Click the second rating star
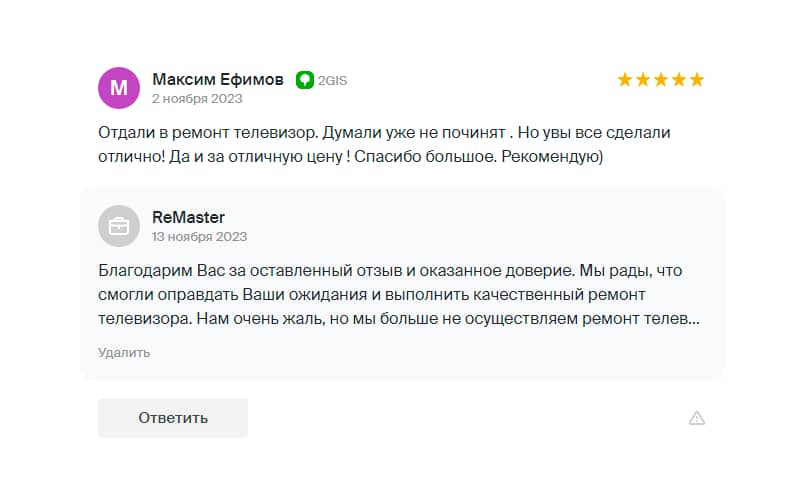This screenshot has width=805, height=501. pos(643,80)
